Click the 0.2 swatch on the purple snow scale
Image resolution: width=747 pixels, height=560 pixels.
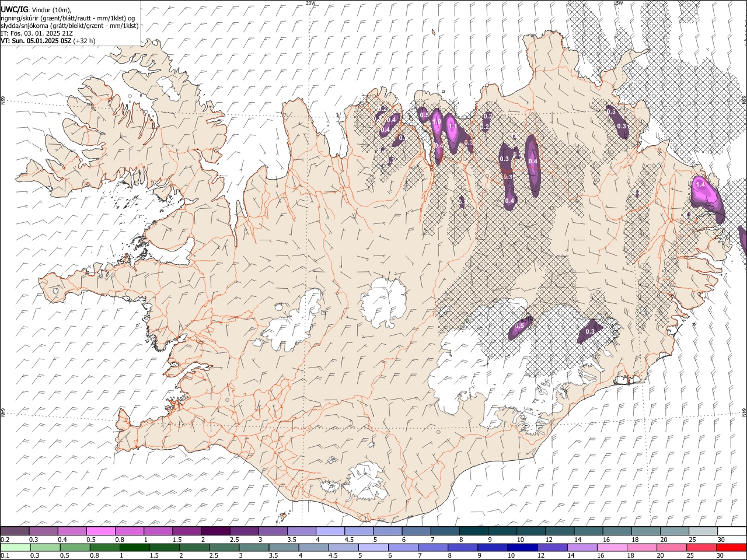pos(15,531)
